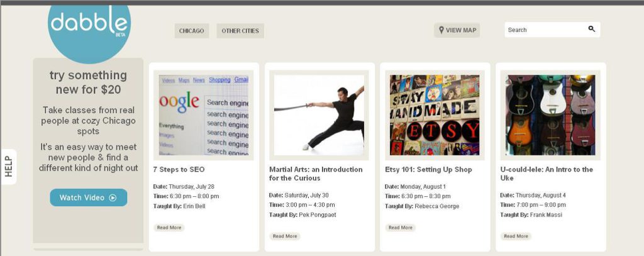Open the Other Cities menu
This screenshot has height=256, width=644.
240,31
